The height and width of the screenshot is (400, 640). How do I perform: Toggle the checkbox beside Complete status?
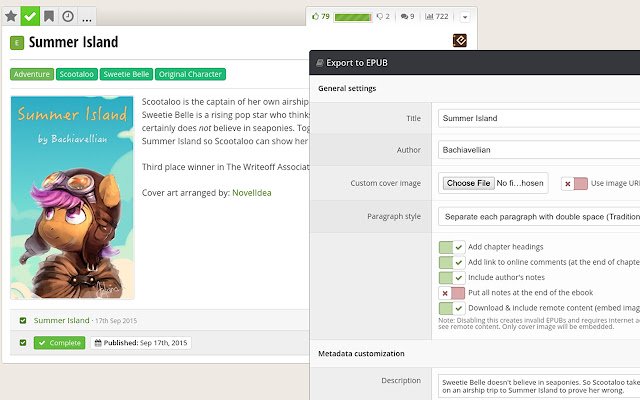[x=23, y=342]
